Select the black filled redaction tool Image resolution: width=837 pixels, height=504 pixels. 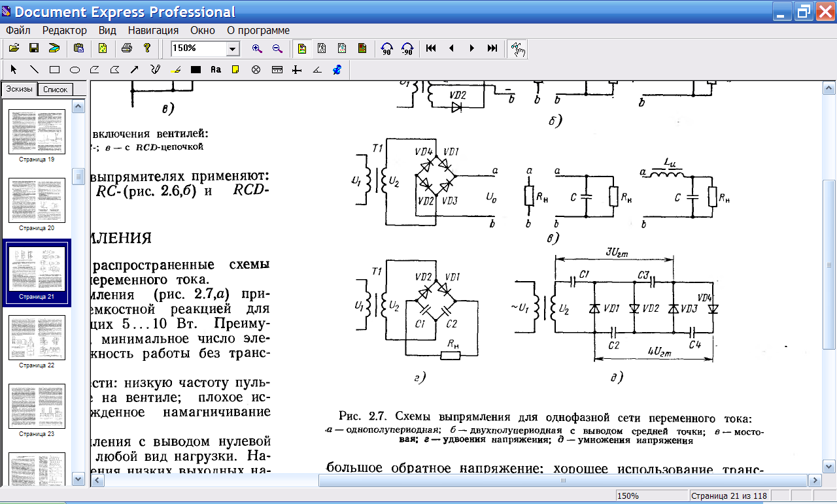196,69
